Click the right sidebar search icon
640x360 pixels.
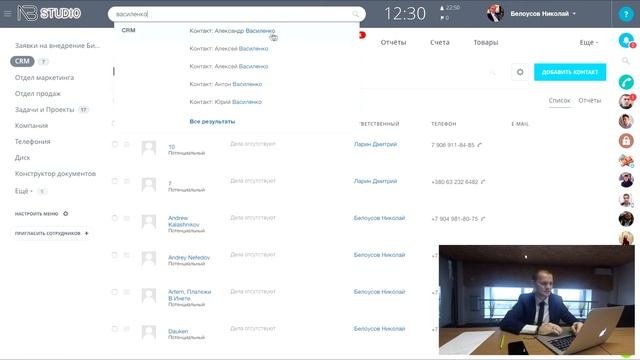point(626,61)
